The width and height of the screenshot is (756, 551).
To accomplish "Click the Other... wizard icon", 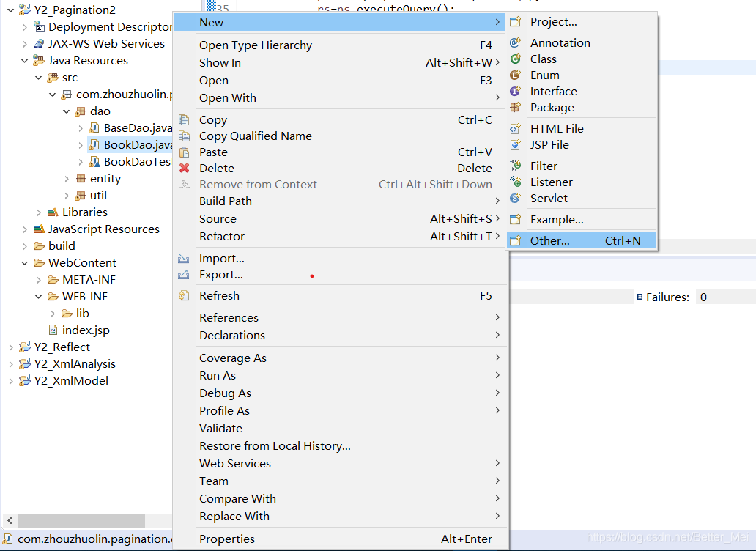I will 516,240.
